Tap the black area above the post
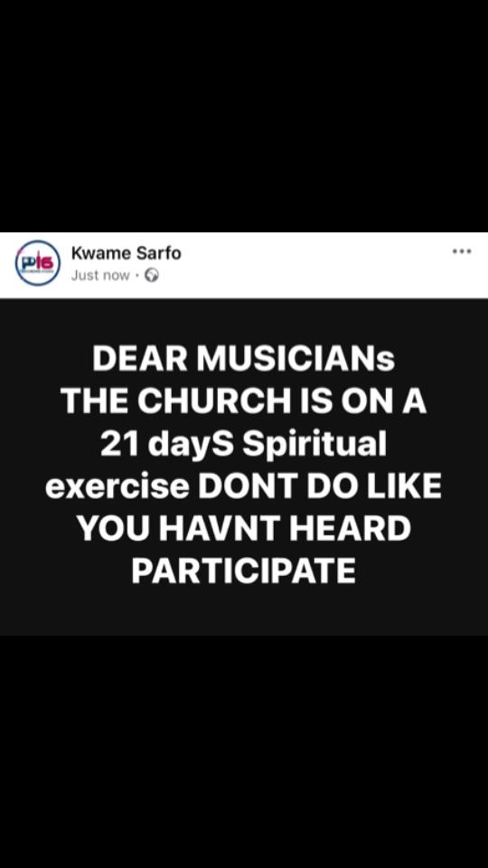Image resolution: width=488 pixels, height=868 pixels. point(244,117)
